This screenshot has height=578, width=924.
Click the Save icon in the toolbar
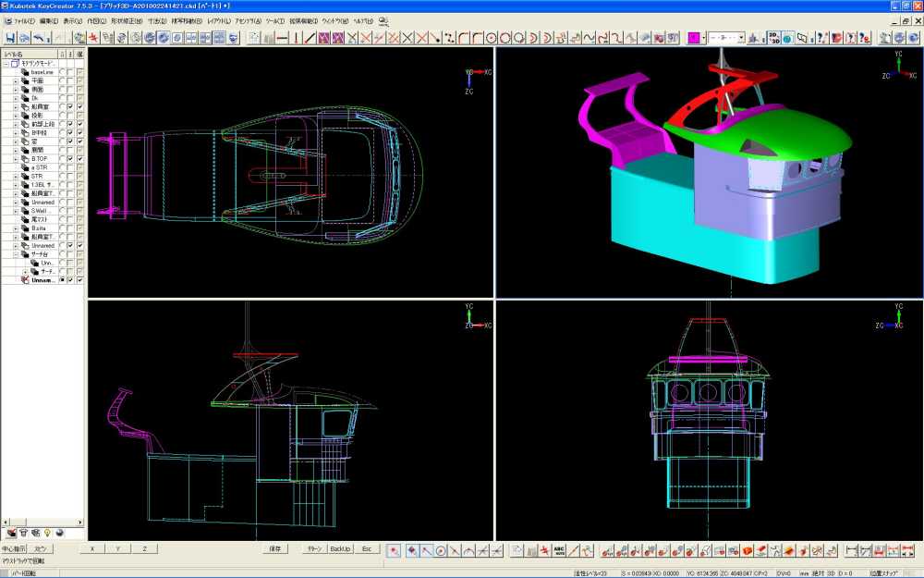[11, 38]
